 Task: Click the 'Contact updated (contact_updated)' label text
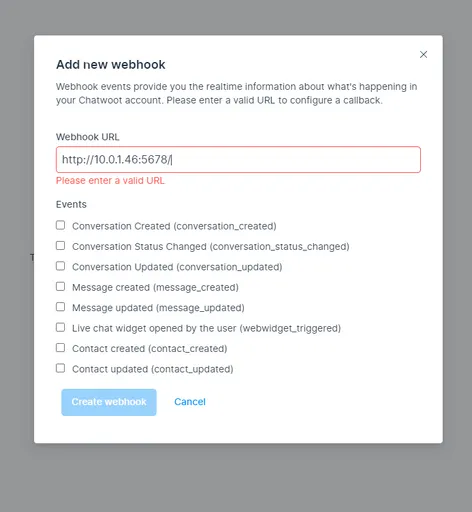click(153, 369)
